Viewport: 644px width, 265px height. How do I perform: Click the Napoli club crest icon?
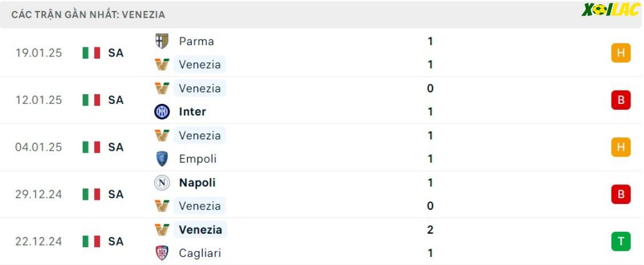[162, 182]
